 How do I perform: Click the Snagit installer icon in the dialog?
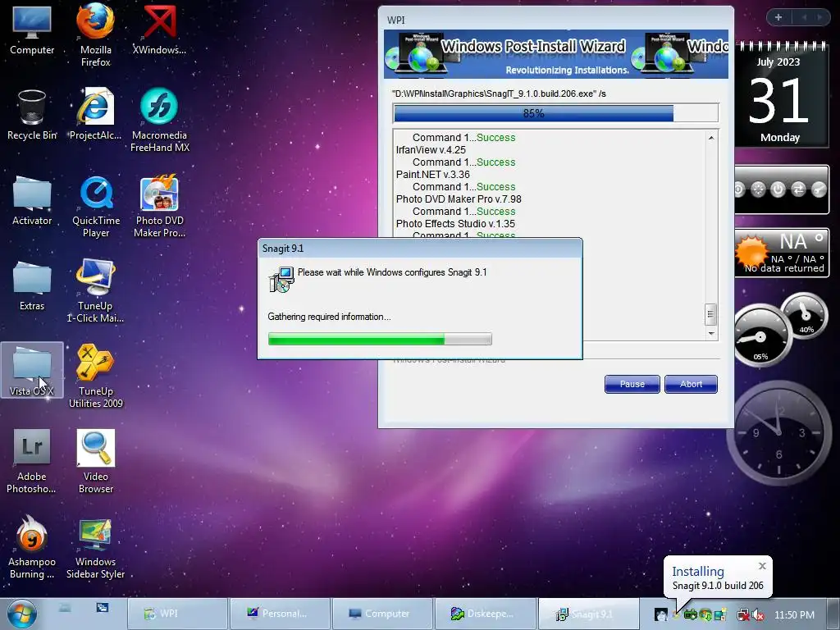282,280
